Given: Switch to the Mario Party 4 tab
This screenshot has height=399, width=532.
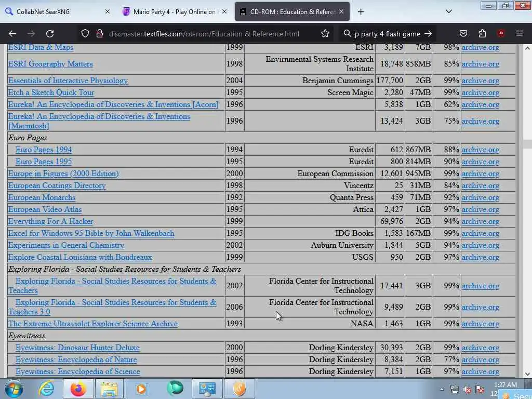Looking at the screenshot, I should coord(175,11).
